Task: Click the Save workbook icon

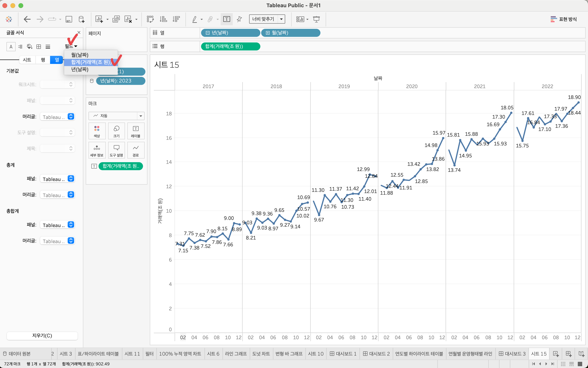Action: [x=69, y=19]
